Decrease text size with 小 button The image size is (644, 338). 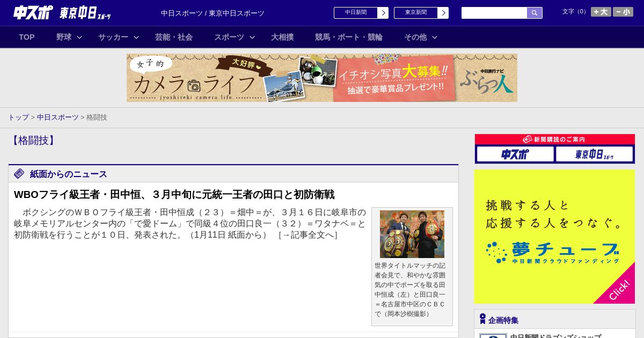point(623,12)
